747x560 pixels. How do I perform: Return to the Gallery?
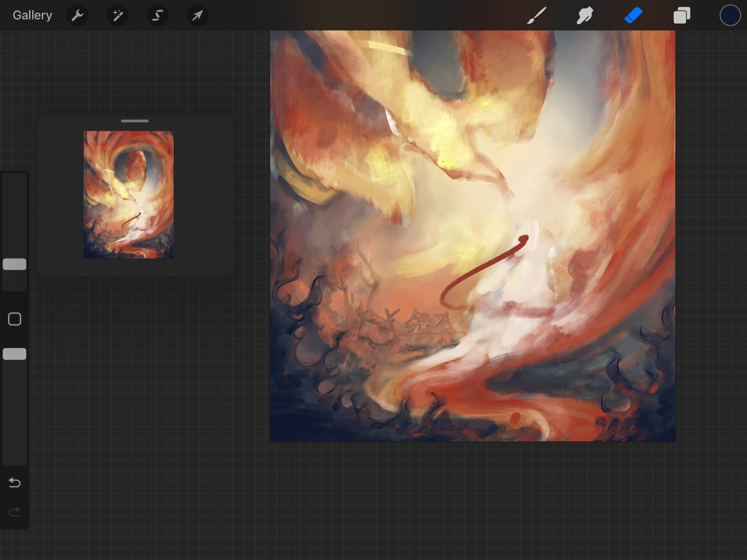[x=32, y=15]
